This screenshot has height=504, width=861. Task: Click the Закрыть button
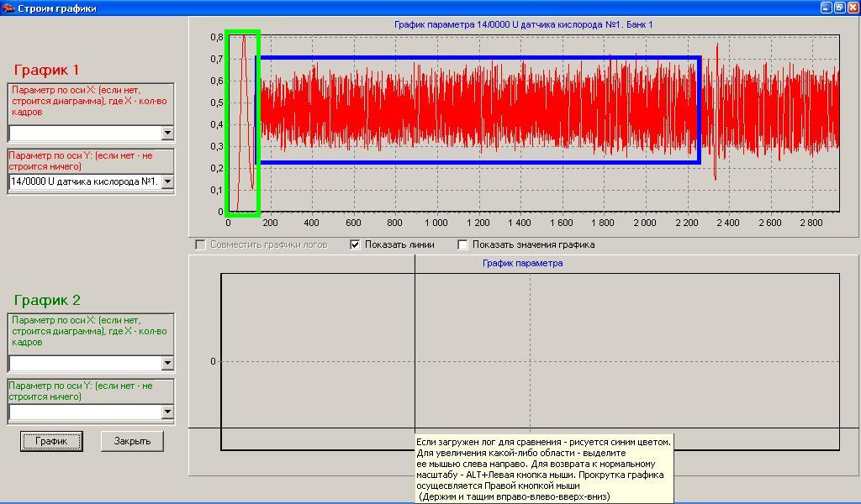click(x=132, y=441)
